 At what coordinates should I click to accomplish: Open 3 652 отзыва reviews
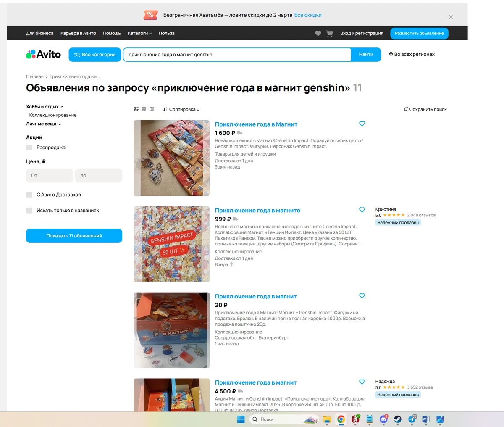[420, 387]
